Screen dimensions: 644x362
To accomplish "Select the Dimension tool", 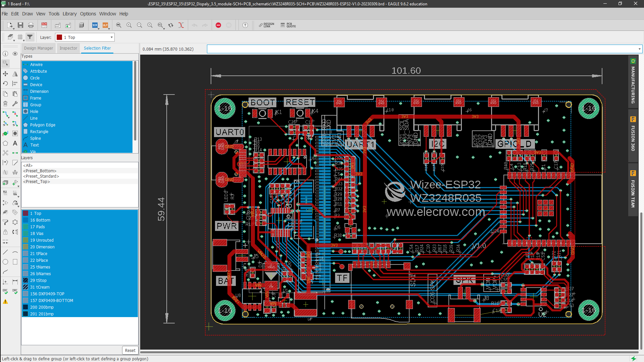I will pos(15,282).
